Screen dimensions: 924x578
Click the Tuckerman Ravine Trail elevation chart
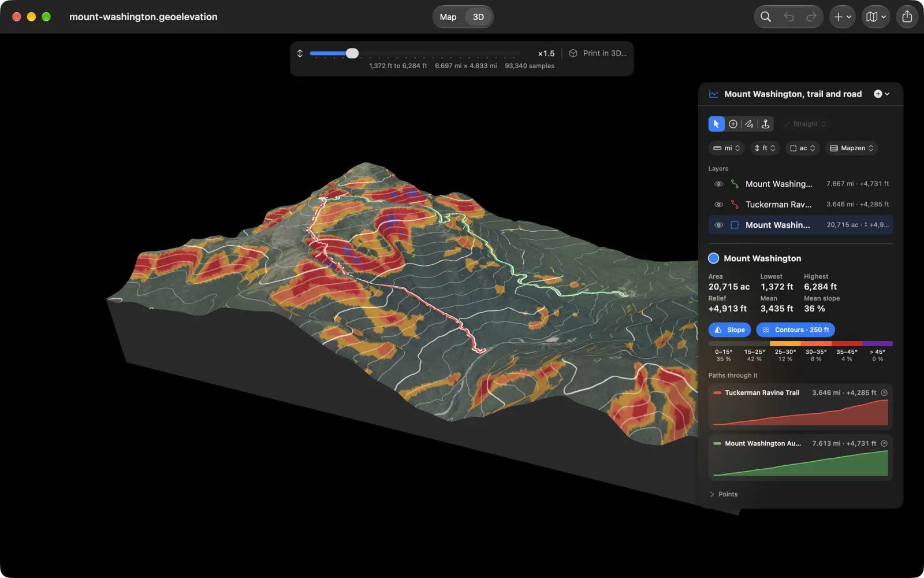pos(800,412)
